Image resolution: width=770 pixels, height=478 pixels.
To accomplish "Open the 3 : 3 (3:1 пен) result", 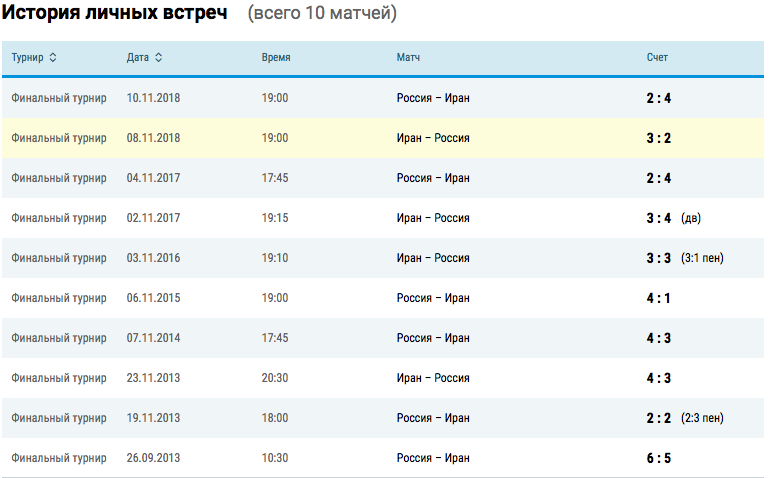I will [x=685, y=258].
